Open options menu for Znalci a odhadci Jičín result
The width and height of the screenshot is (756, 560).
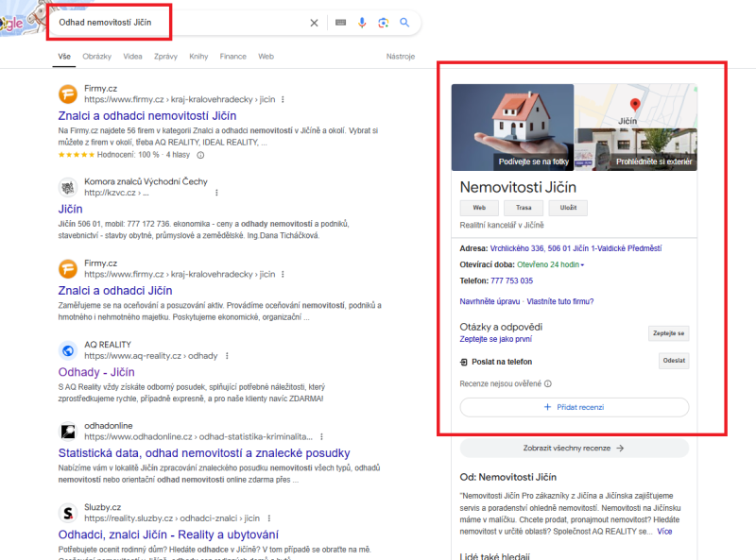[283, 274]
